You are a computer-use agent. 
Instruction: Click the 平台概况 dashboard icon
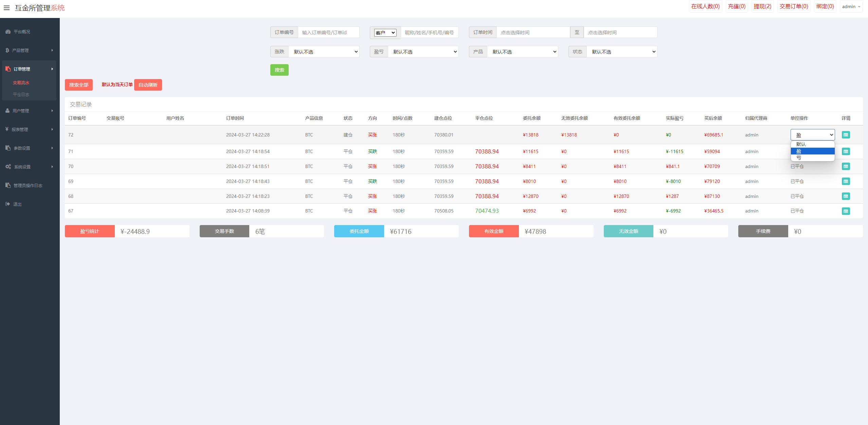coord(8,32)
